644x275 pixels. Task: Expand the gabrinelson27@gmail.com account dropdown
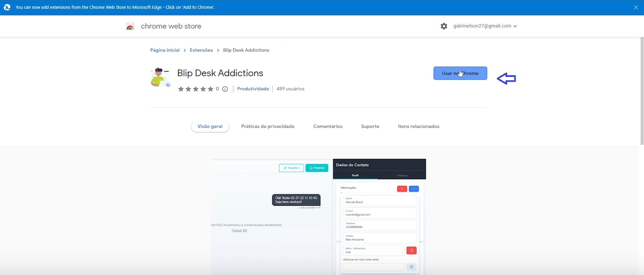point(485,26)
